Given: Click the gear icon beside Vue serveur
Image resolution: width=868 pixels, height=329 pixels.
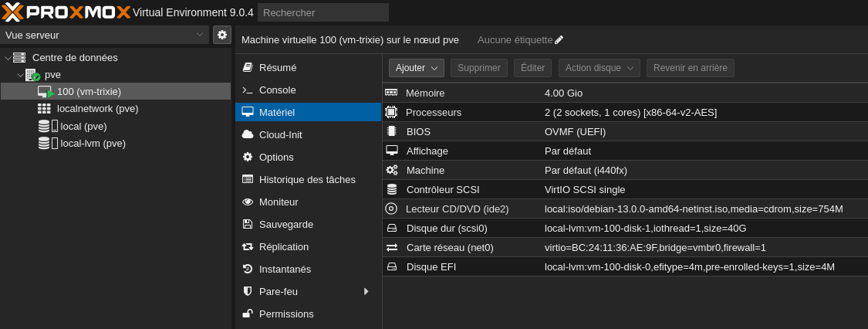Looking at the screenshot, I should pyautogui.click(x=222, y=35).
